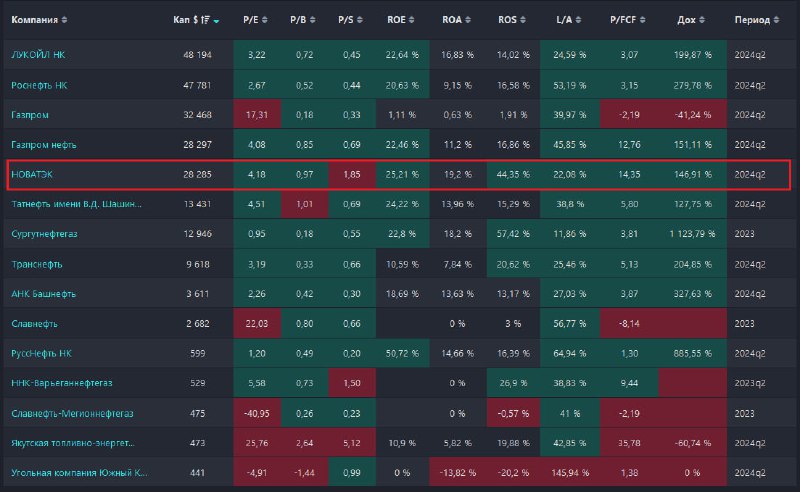Select Роснефть L/A value 53,19 %
The width and height of the screenshot is (800, 492).
coord(570,85)
